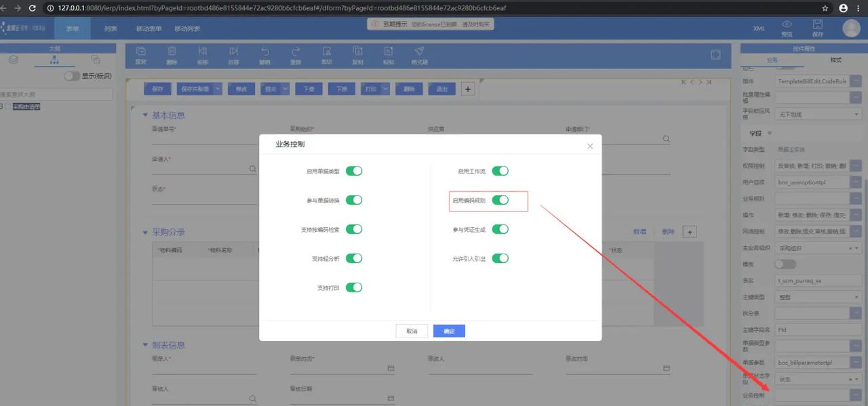The image size is (868, 406).
Task: Toggle 启用编码规则 switch
Action: (x=500, y=200)
